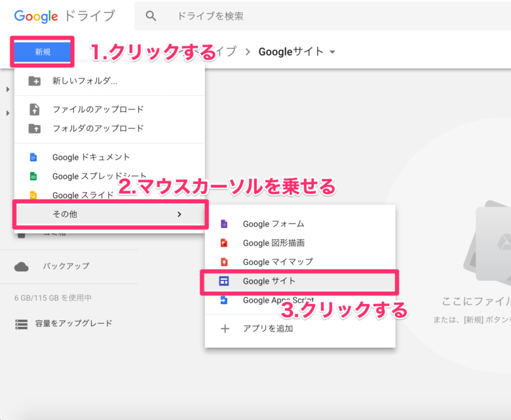Click breadcrumb chevron before Googleサイト
This screenshot has width=511, height=420.
point(248,52)
